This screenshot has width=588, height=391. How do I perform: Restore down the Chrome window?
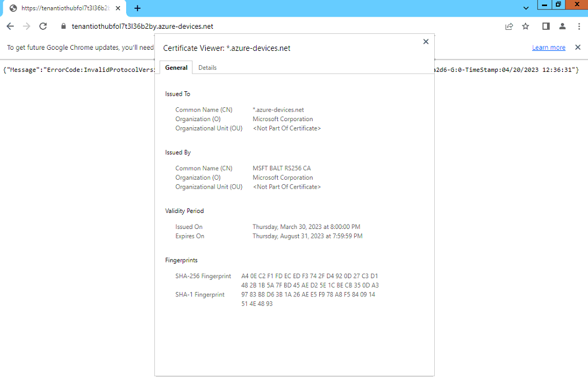click(x=558, y=4)
